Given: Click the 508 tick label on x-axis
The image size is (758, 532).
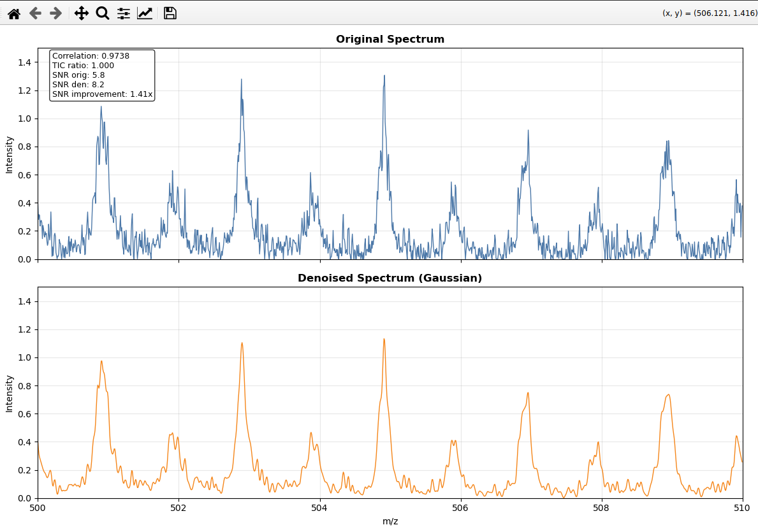Looking at the screenshot, I should click(601, 508).
